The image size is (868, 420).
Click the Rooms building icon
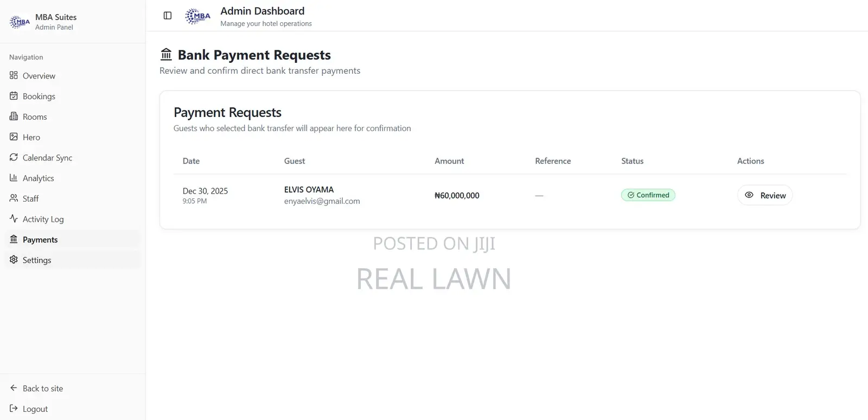(14, 117)
